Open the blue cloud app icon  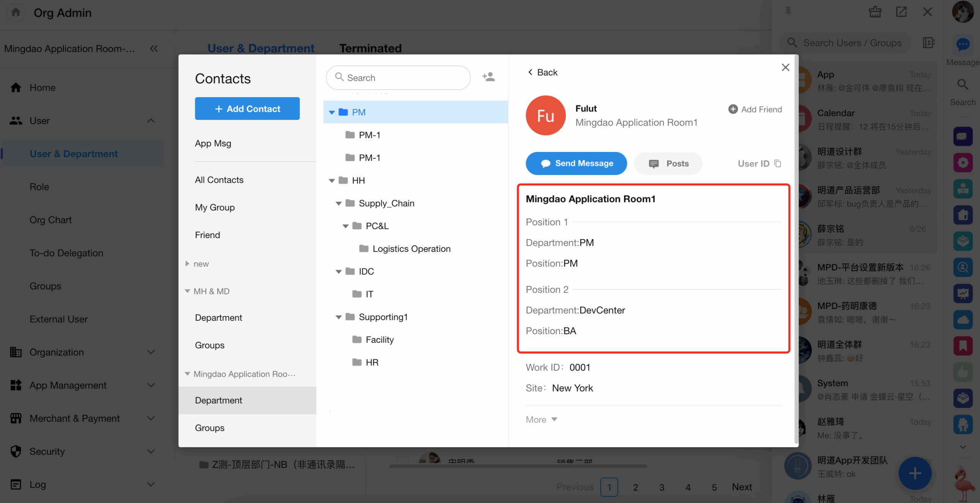point(963,320)
